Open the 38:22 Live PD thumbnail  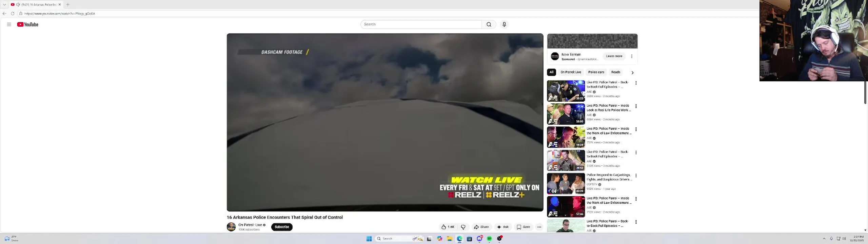click(x=566, y=91)
